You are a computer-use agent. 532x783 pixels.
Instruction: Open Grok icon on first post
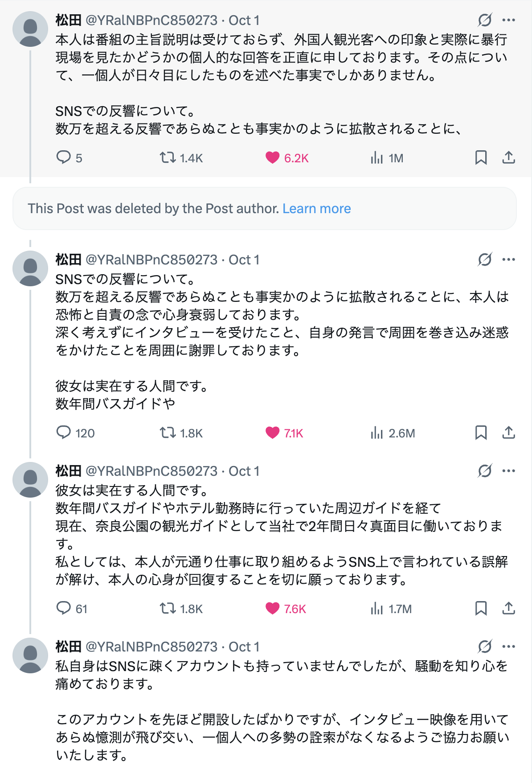(x=485, y=20)
